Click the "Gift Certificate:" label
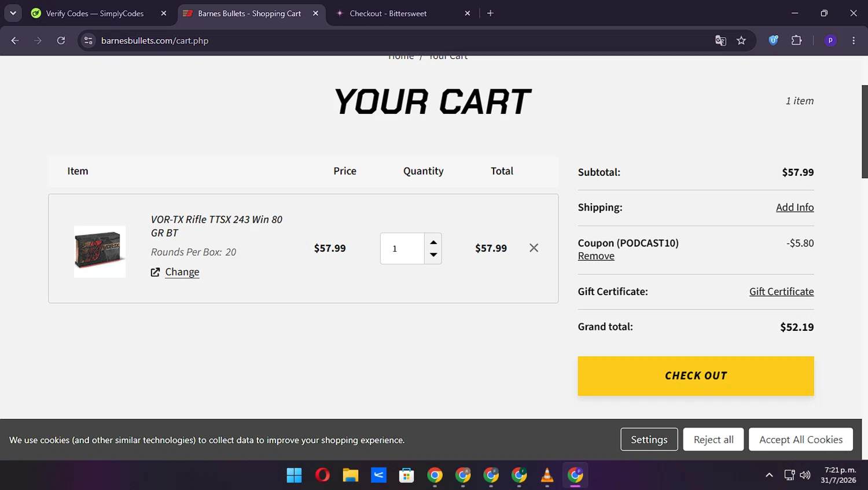The width and height of the screenshot is (868, 490). (613, 292)
